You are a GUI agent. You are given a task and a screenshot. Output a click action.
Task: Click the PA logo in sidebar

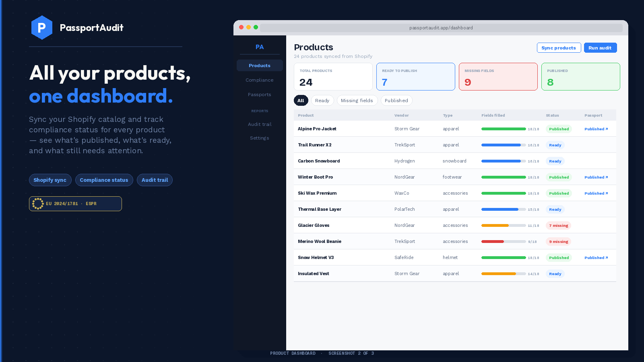point(260,47)
